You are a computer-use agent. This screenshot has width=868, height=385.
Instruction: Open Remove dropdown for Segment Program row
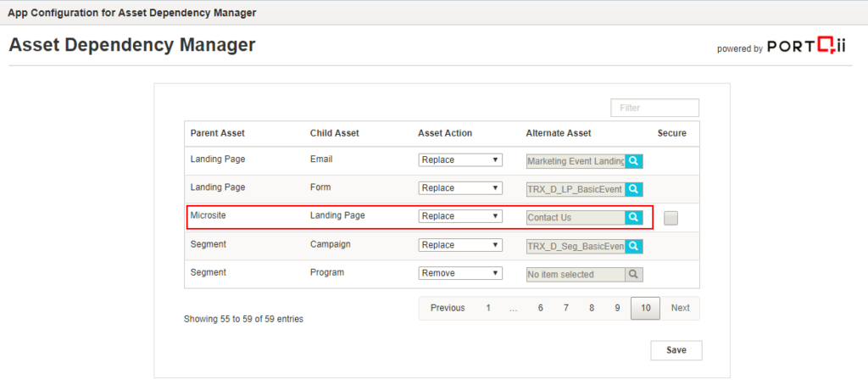pos(460,273)
